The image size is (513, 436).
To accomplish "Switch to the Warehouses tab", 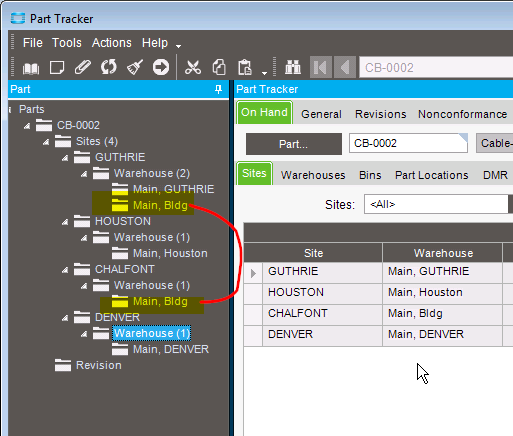I will tap(313, 175).
